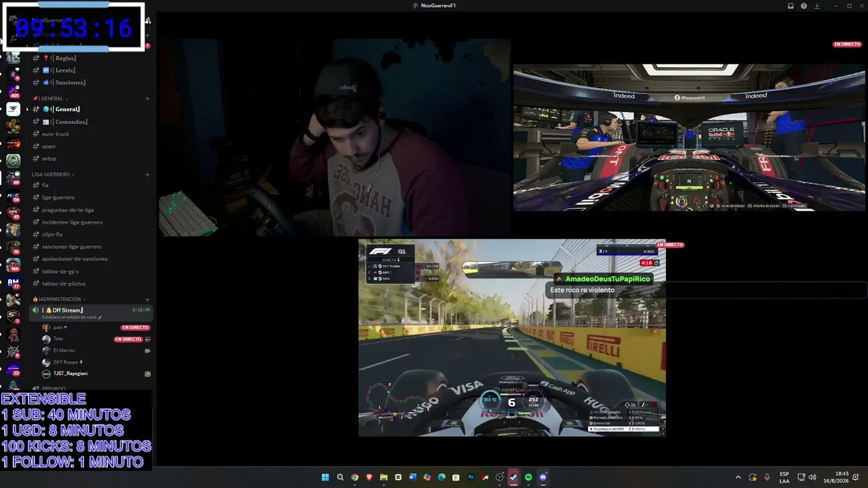Screen dimensions: 868x488
Task: Open the Windows Start menu
Action: [325, 477]
